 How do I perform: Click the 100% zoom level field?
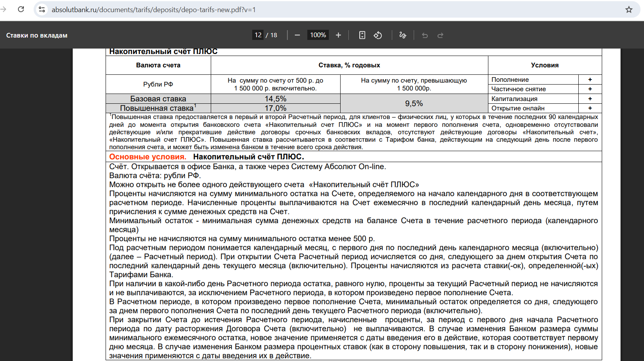pos(318,35)
